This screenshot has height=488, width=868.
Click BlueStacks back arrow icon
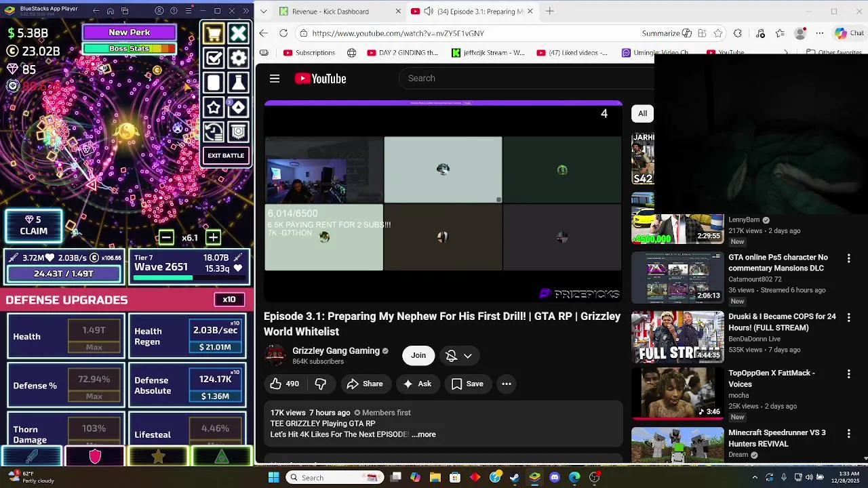coord(96,11)
